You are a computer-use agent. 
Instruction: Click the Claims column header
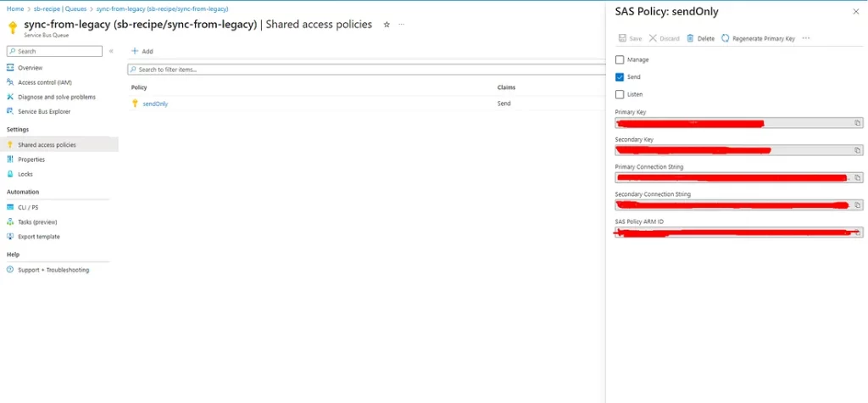pyautogui.click(x=506, y=87)
